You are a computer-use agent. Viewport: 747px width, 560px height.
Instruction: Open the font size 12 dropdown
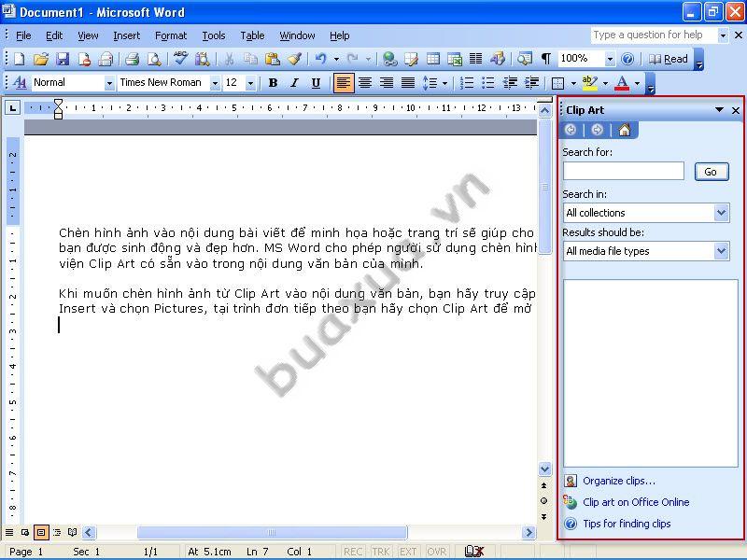(x=251, y=83)
